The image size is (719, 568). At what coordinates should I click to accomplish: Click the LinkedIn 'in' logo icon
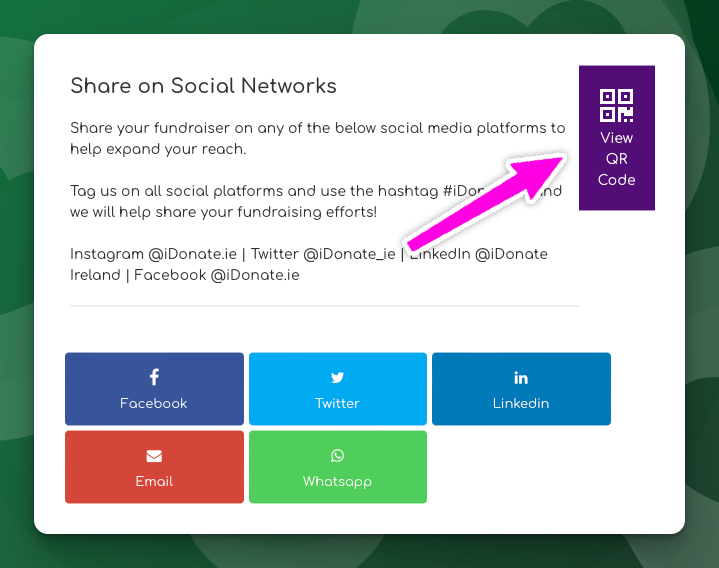pos(521,377)
